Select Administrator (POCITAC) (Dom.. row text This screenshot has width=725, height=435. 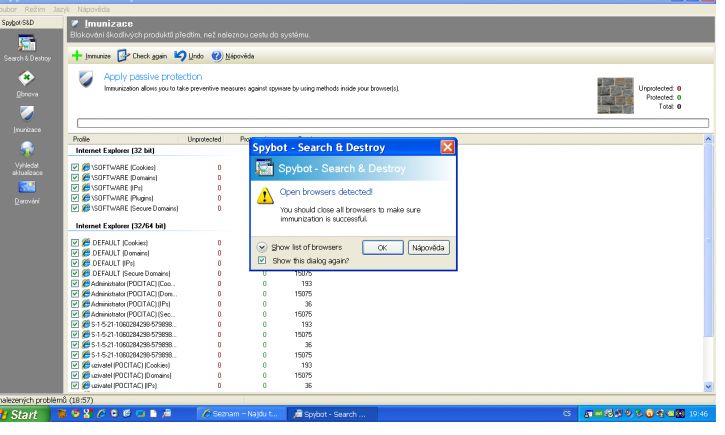pos(134,294)
